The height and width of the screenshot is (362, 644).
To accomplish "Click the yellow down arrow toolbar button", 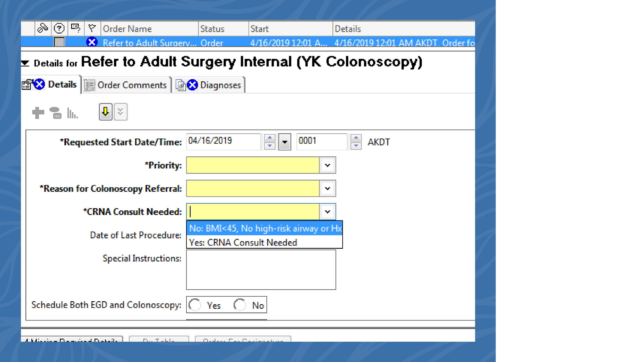I will pos(105,112).
